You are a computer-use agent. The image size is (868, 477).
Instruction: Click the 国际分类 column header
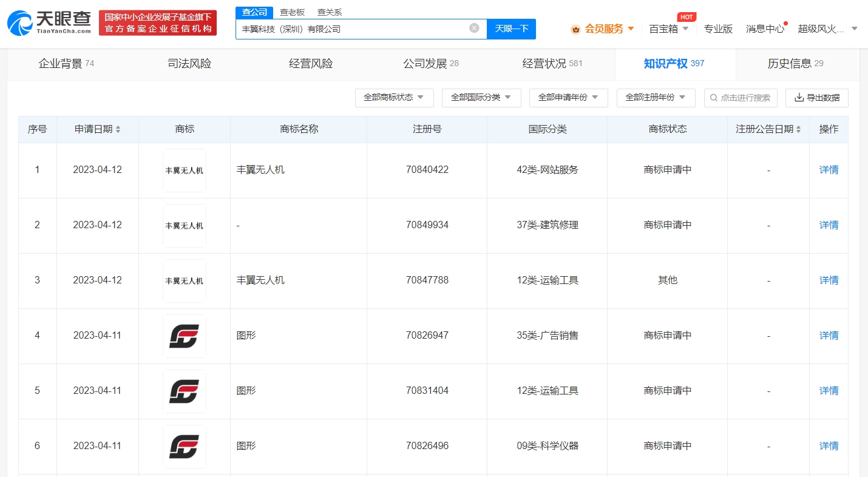547,129
